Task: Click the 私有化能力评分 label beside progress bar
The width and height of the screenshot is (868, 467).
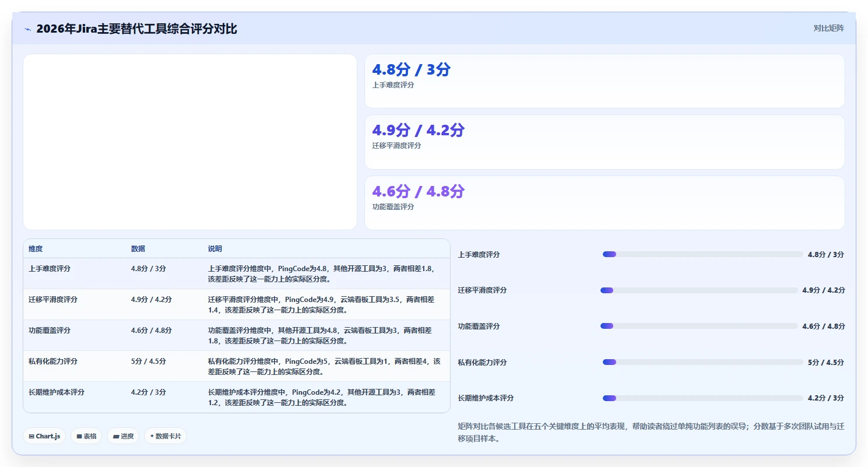Action: tap(483, 363)
